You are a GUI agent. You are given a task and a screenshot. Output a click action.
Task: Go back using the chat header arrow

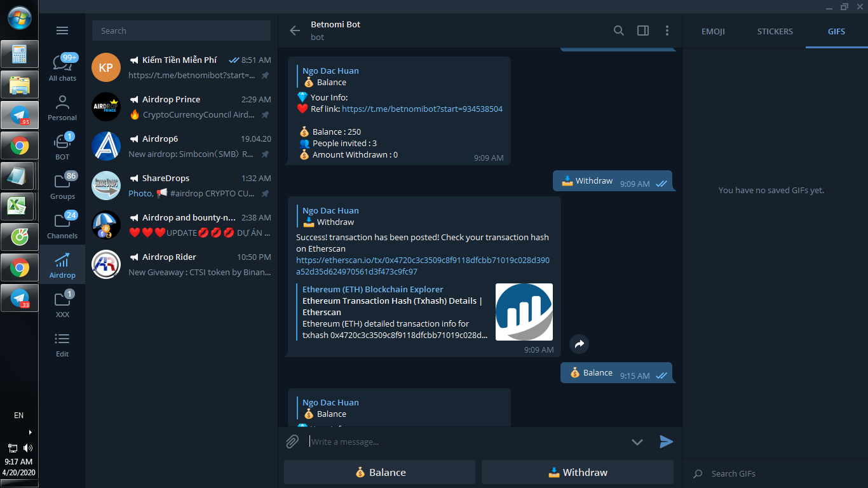click(295, 30)
